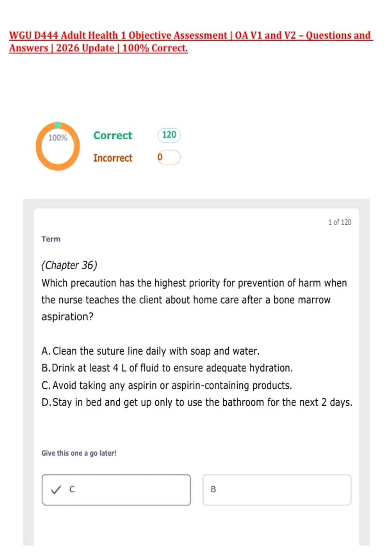
Task: Click the 100% label inside the ring
Action: pos(57,138)
